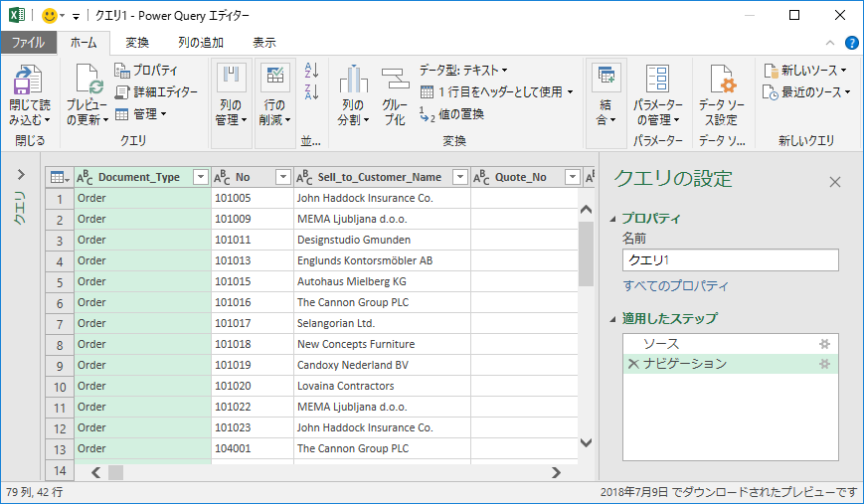The height and width of the screenshot is (504, 864).
Task: Open the table menu icon at grid corner
Action: 60,177
